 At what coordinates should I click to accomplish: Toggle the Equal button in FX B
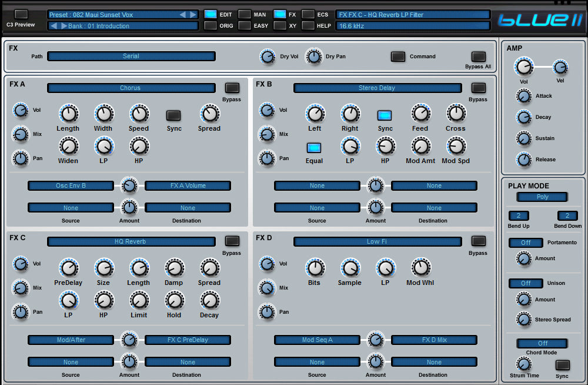(x=314, y=148)
